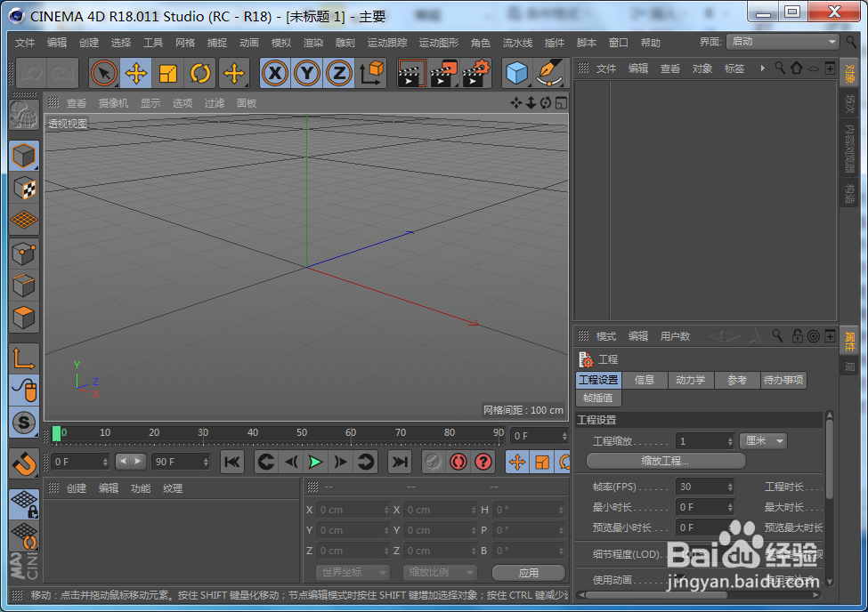
Task: Expand more object manager menus arrow
Action: (762, 68)
